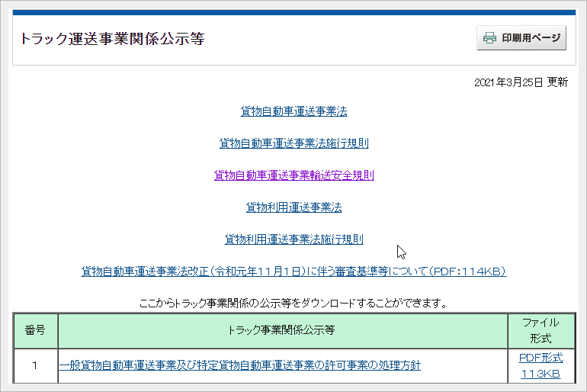Open the 審査基準等について PDF link

[x=293, y=271]
